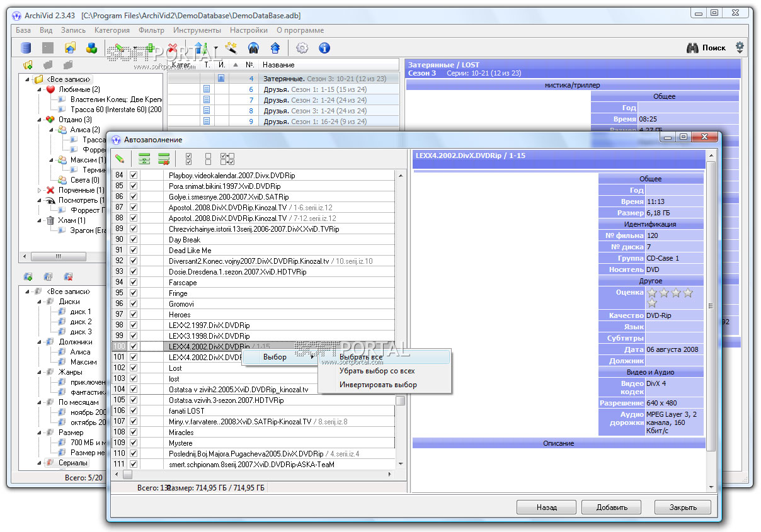This screenshot has height=532, width=761.
Task: Click the home folder icon in main toolbar
Action: click(70, 48)
